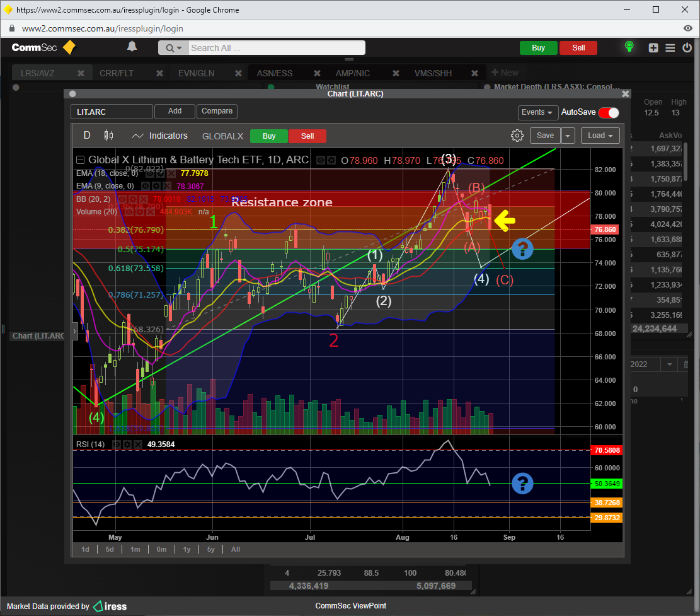Open the Load chart dropdown
700x616 pixels.
(600, 136)
